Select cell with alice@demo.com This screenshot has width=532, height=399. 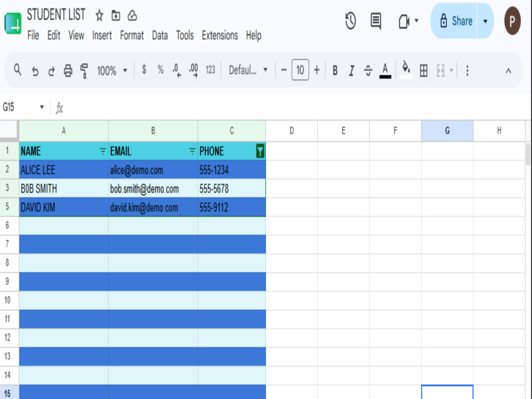(x=153, y=170)
